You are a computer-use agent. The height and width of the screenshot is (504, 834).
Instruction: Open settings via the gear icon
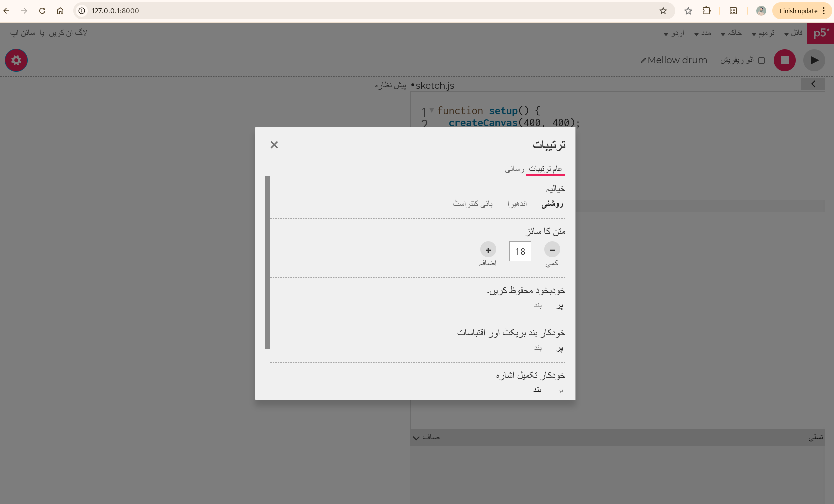point(16,60)
